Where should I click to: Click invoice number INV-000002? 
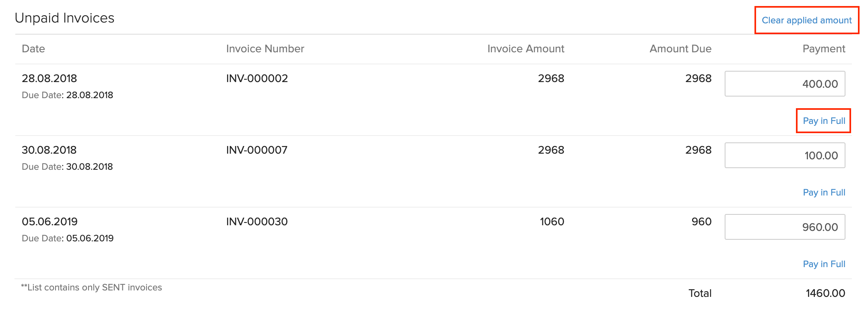tap(257, 78)
